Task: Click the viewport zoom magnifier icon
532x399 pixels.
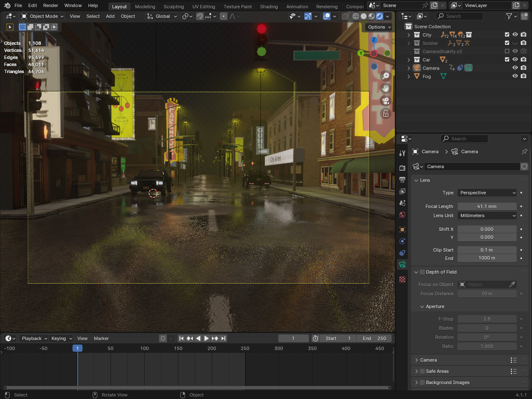Action: [386, 76]
